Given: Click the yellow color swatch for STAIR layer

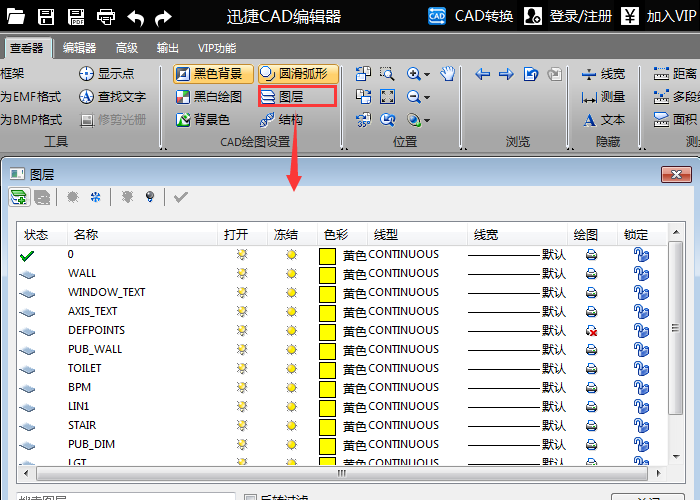Looking at the screenshot, I should coord(327,426).
